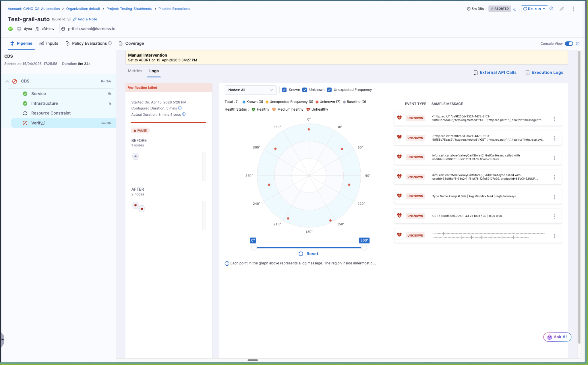
Task: Click the Organization: default breadcrumb
Action: [83, 9]
